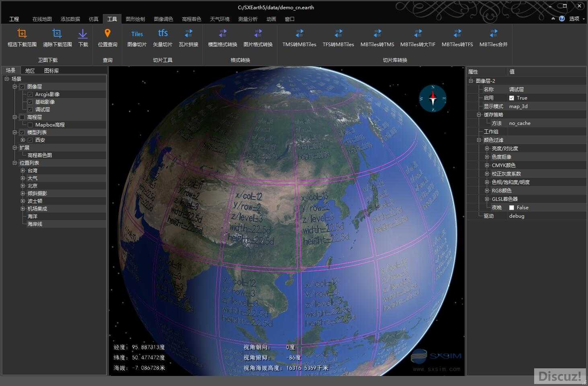The height and width of the screenshot is (386, 588).
Task: Launch the 矢量切片 tfs tool
Action: [x=163, y=33]
